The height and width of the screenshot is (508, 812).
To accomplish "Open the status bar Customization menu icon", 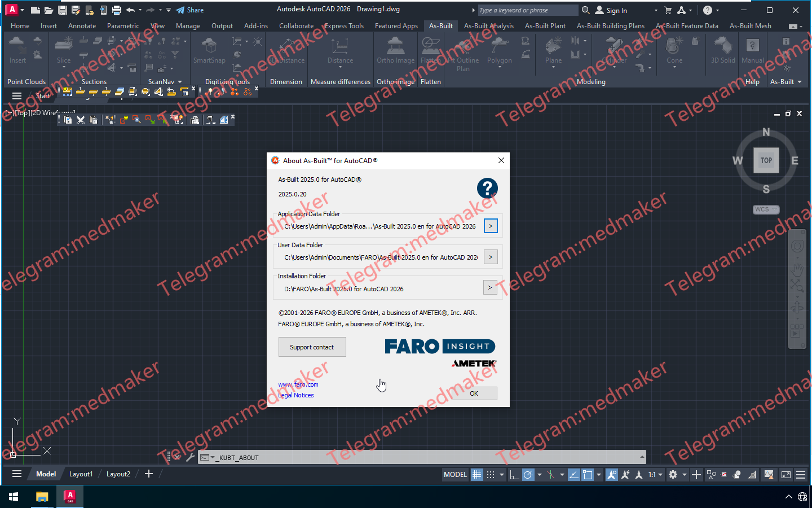I will [801, 475].
